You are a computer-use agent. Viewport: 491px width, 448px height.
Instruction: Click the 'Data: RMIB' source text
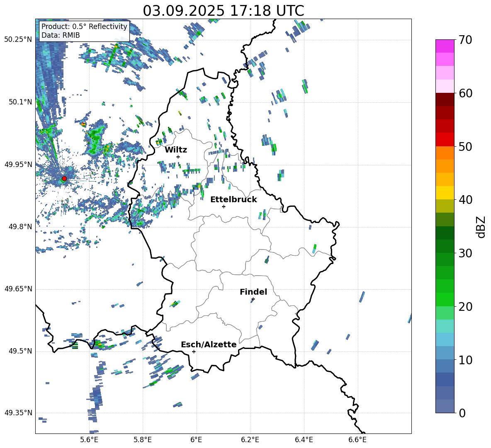tap(61, 35)
